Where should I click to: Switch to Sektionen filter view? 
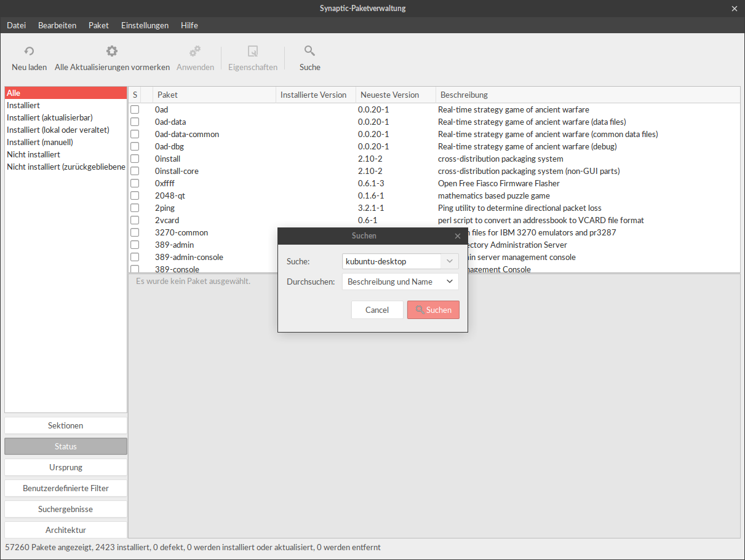pyautogui.click(x=66, y=425)
